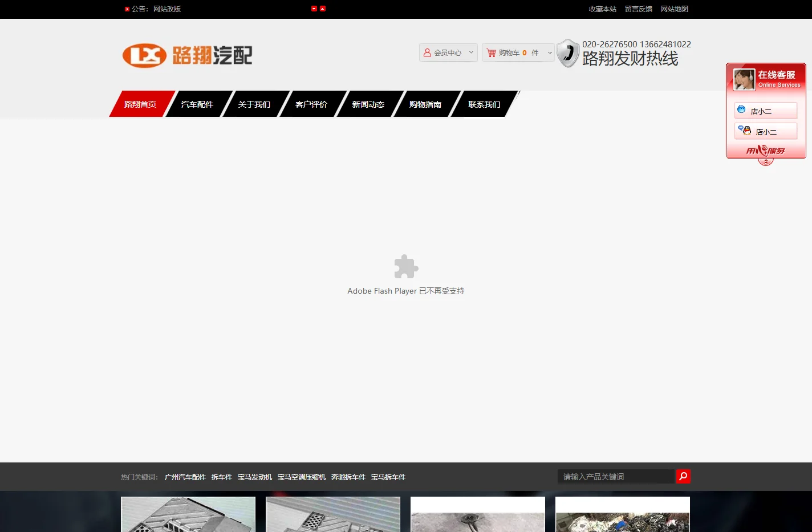Viewport: 812px width, 532px height.
Task: Click the red announcement bullet icon
Action: [127, 9]
